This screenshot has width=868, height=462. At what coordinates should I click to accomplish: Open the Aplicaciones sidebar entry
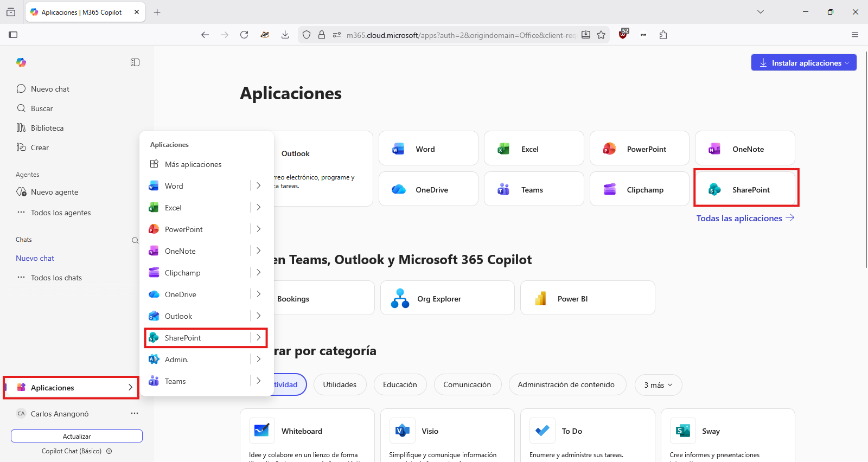tap(71, 388)
